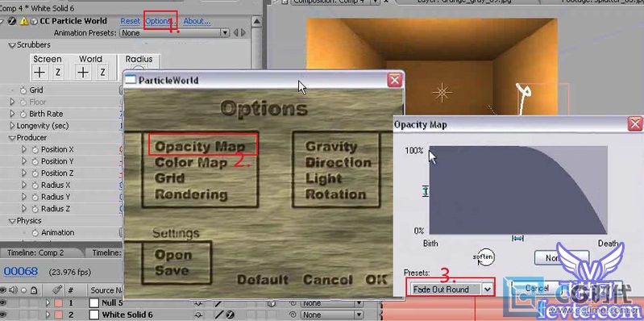Collapse the Physics group

pyautogui.click(x=12, y=221)
